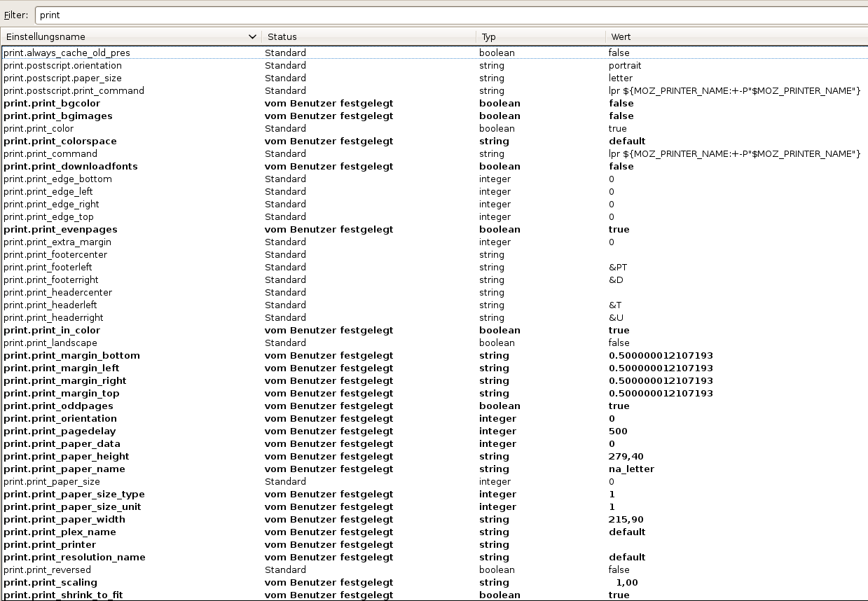Screen dimensions: 868x601
Task: Click the Filter text input field
Action: pos(448,15)
